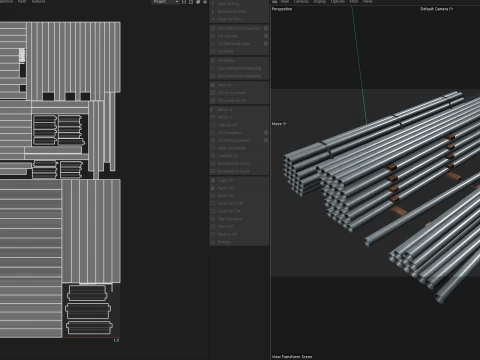480x360 pixels.
Task: Choose Stop Interactive Mapping
Action: pos(239,76)
